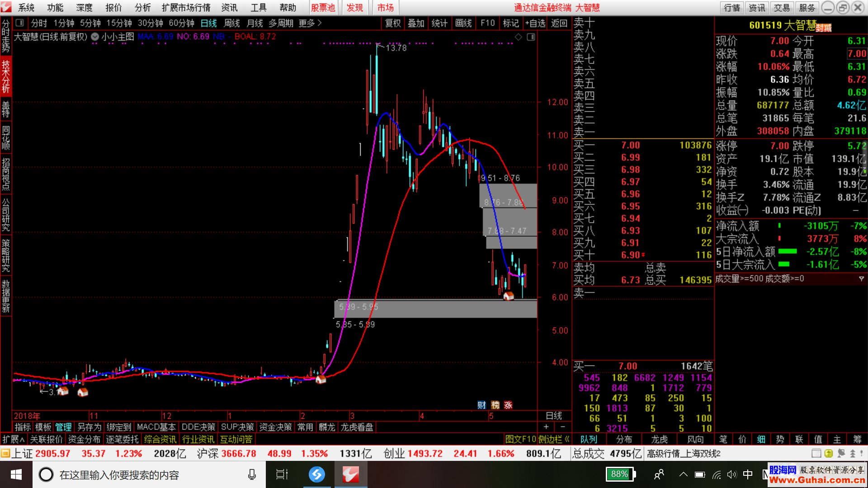Add stock with the +自选 button
This screenshot has height=488, width=868.
point(535,23)
